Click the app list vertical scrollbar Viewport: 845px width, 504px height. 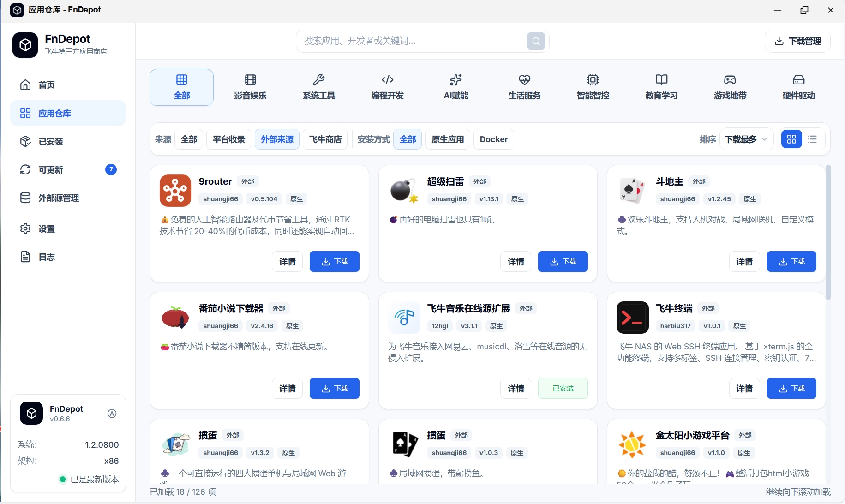tap(828, 232)
